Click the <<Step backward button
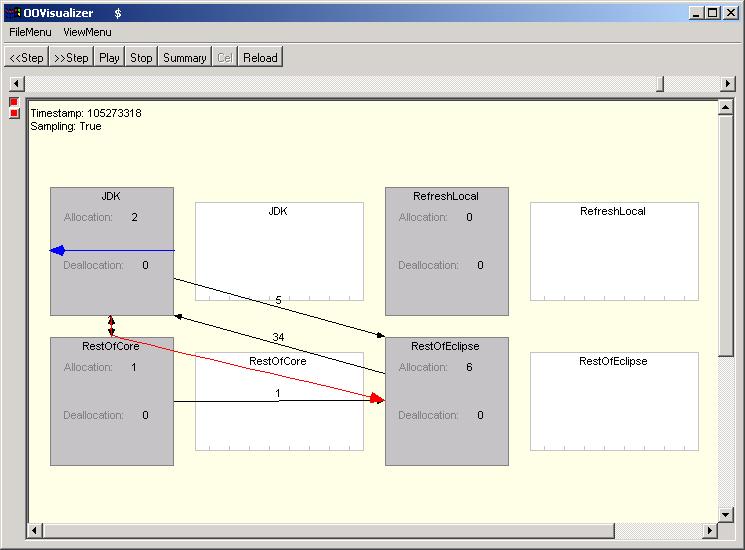This screenshot has height=550, width=745. point(27,57)
